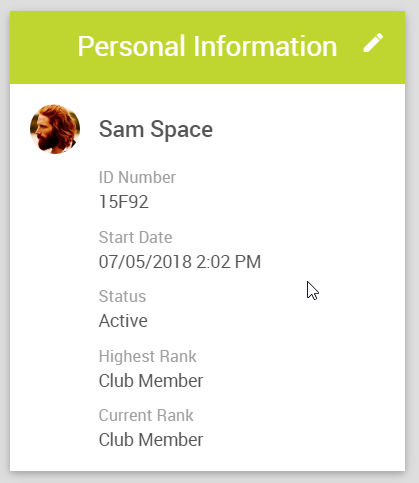
Task: Select the date 07/05/2018 2:02 PM
Action: 180,262
